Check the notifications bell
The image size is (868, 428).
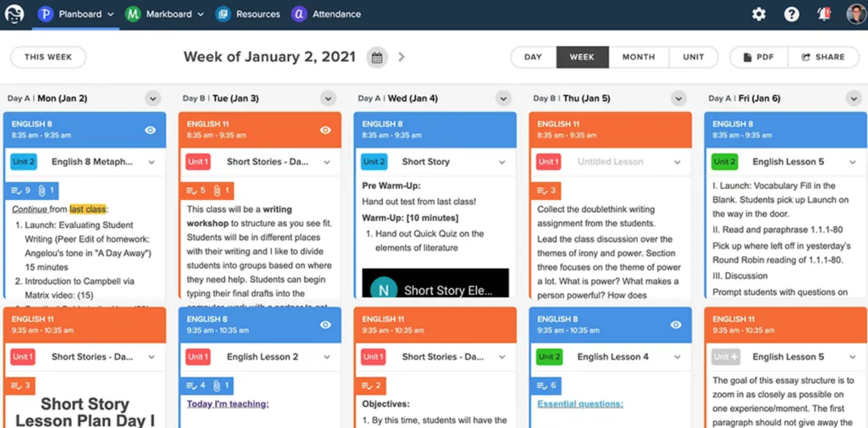click(x=823, y=14)
